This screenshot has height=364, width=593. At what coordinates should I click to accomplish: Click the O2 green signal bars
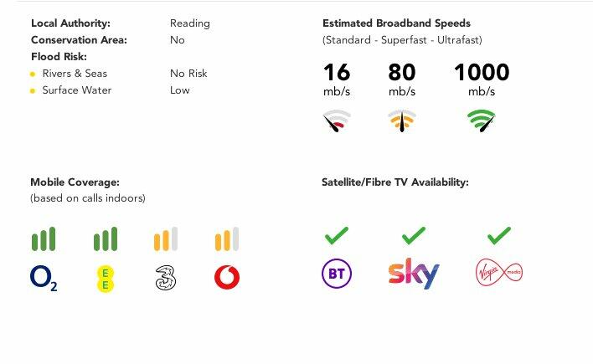coord(44,239)
